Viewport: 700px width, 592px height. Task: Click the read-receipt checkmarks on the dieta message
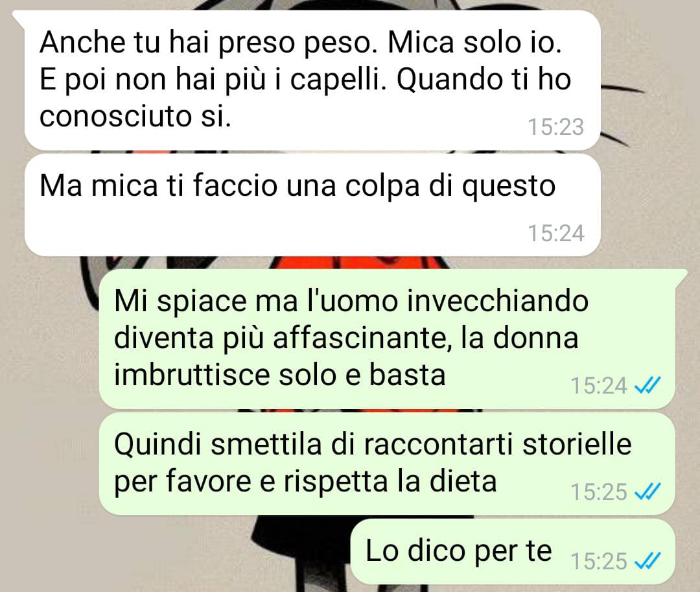point(647,492)
